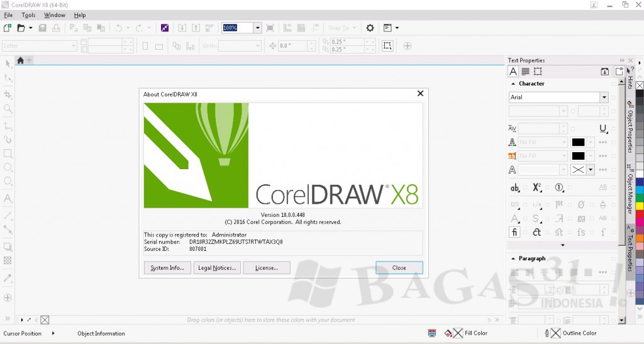Expand more Character options arrow
Screen dimensions: 644x344
point(563,245)
